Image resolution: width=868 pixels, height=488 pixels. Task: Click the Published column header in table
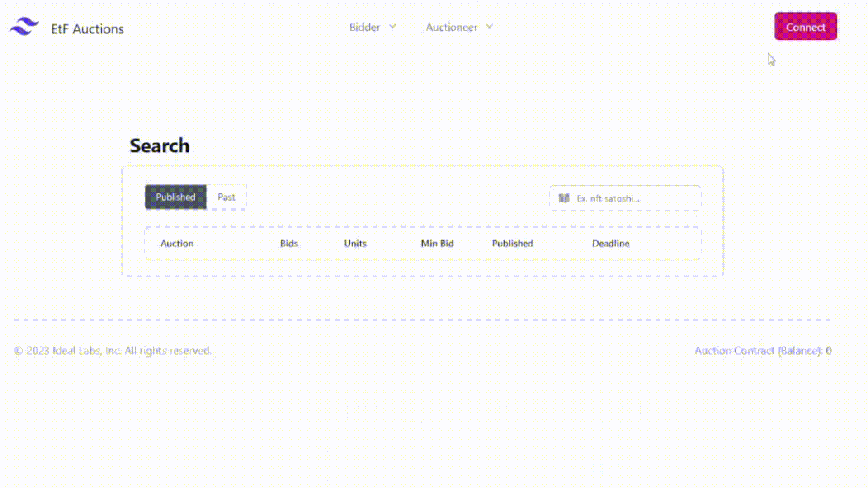[512, 244]
